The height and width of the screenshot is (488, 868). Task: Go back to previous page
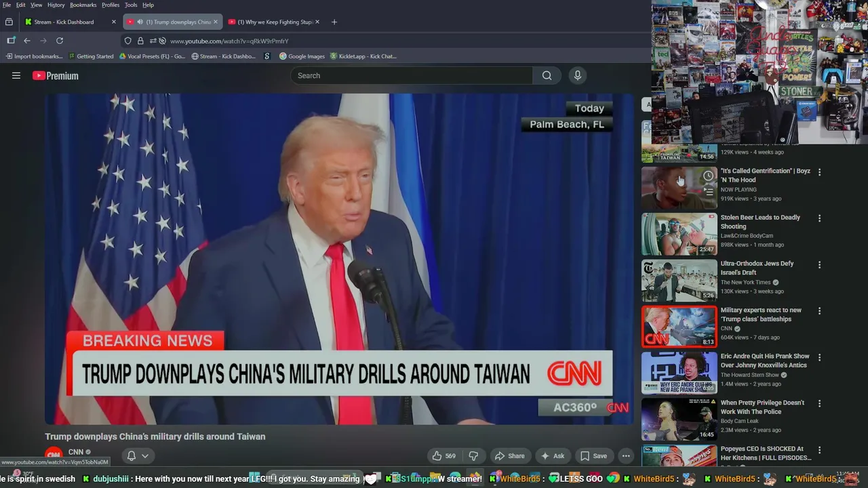pos(27,41)
